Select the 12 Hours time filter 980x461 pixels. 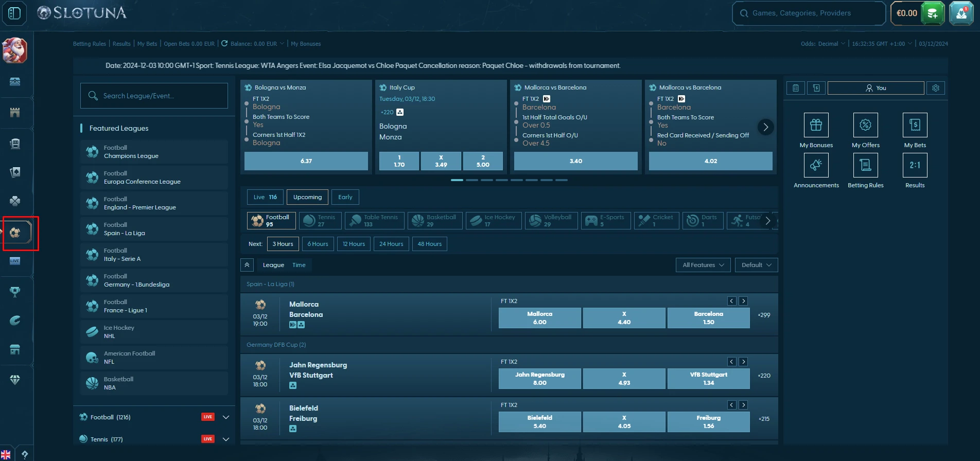[354, 244]
